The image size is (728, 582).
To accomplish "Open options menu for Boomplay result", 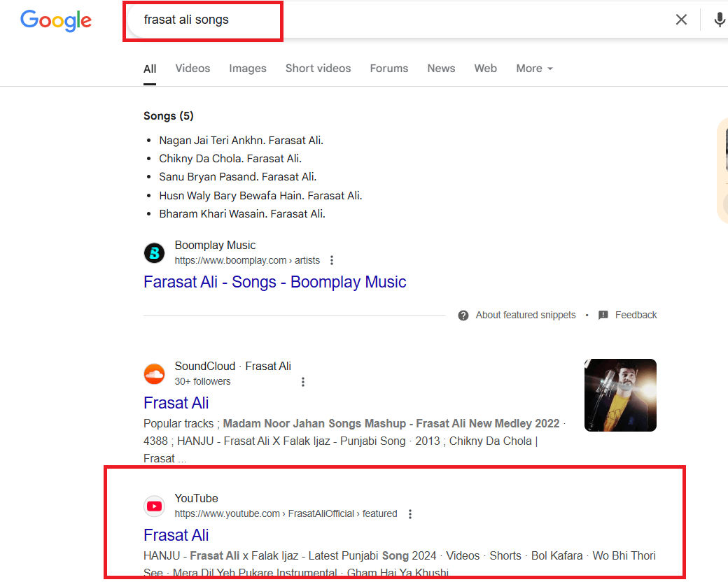I will [332, 260].
